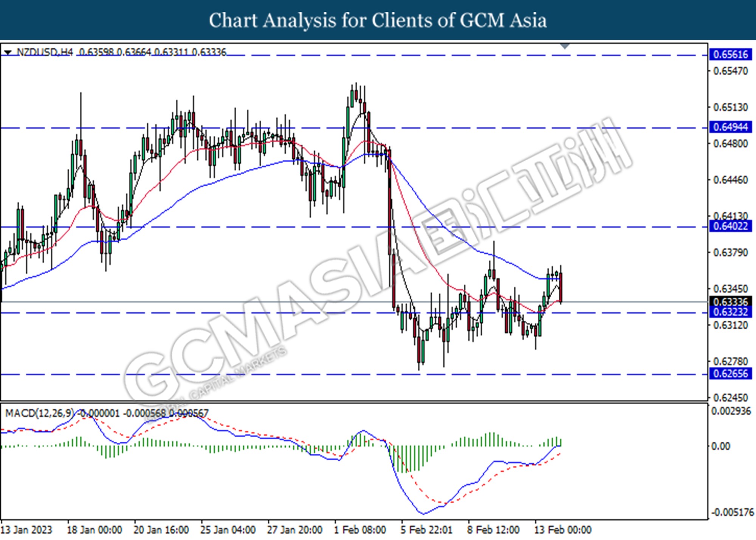Click the 13 Jan 2023 date label

26,530
